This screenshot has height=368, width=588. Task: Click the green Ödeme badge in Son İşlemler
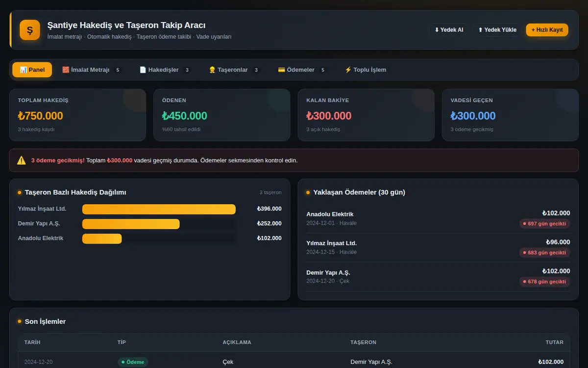pos(133,362)
